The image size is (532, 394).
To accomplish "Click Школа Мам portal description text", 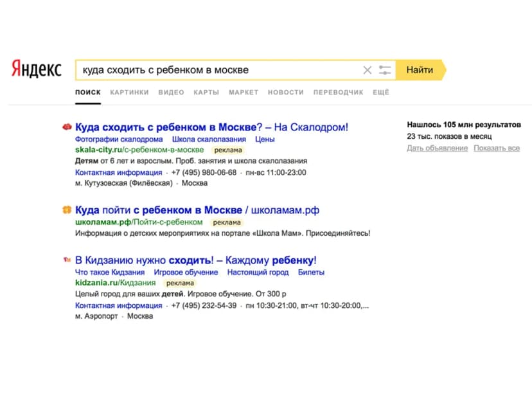I will (x=222, y=233).
